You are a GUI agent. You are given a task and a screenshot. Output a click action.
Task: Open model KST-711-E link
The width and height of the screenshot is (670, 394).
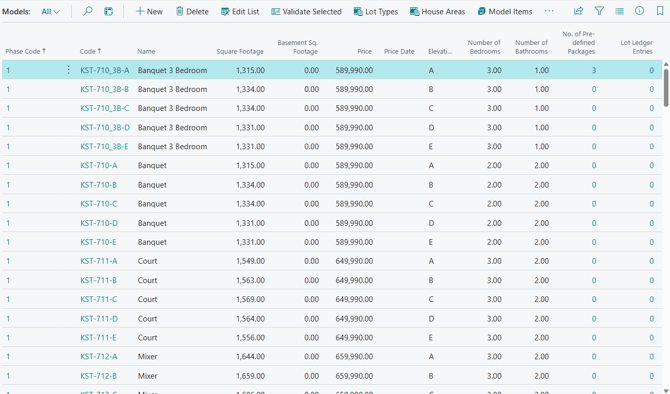[x=98, y=338]
